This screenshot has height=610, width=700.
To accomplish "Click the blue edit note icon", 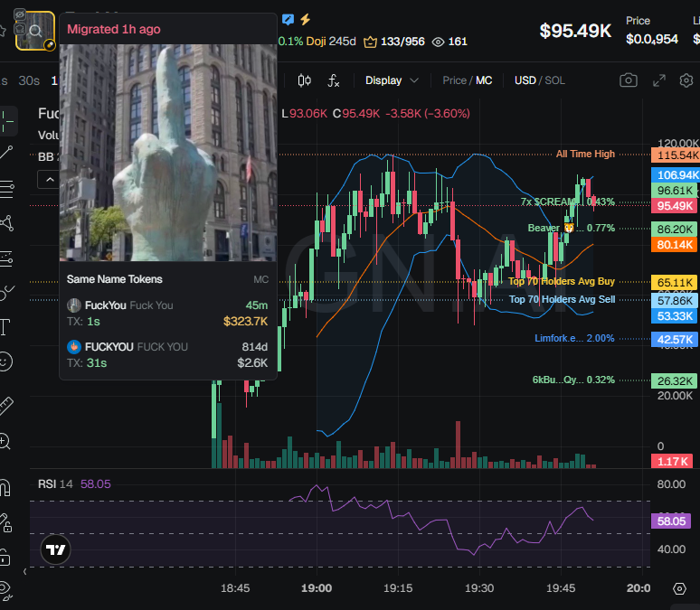I will tap(288, 19).
